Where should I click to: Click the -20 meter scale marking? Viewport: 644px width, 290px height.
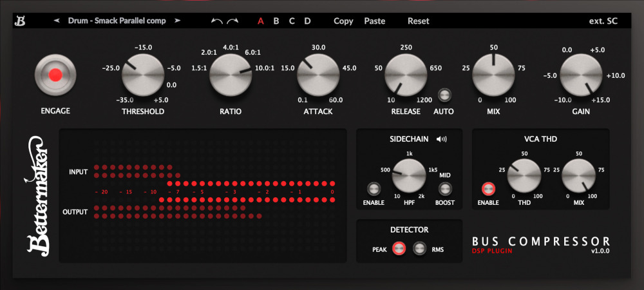click(101, 192)
